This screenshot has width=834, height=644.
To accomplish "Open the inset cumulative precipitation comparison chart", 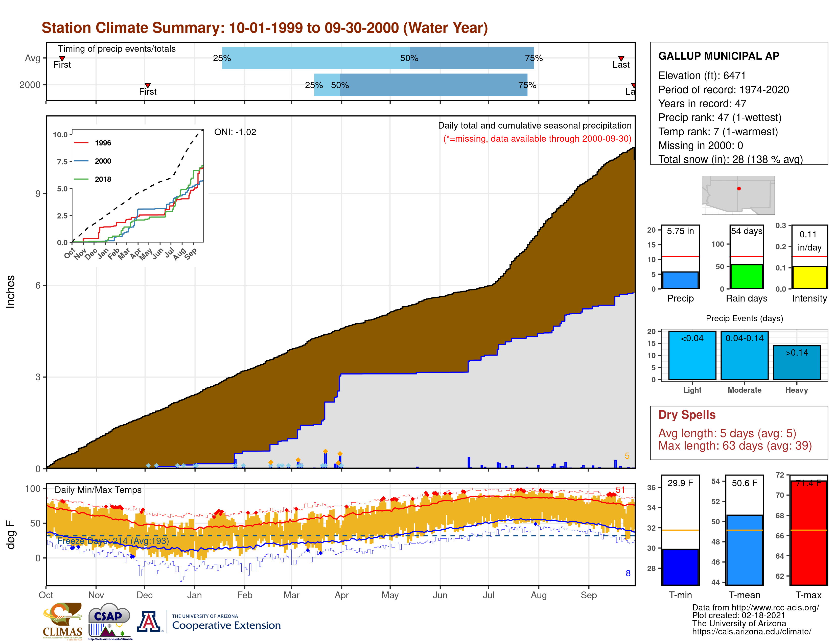I will tap(137, 186).
